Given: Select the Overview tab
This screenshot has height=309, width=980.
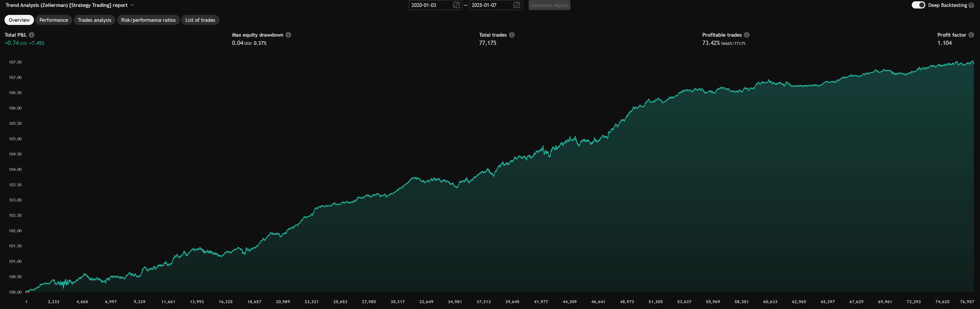Looking at the screenshot, I should pos(19,20).
